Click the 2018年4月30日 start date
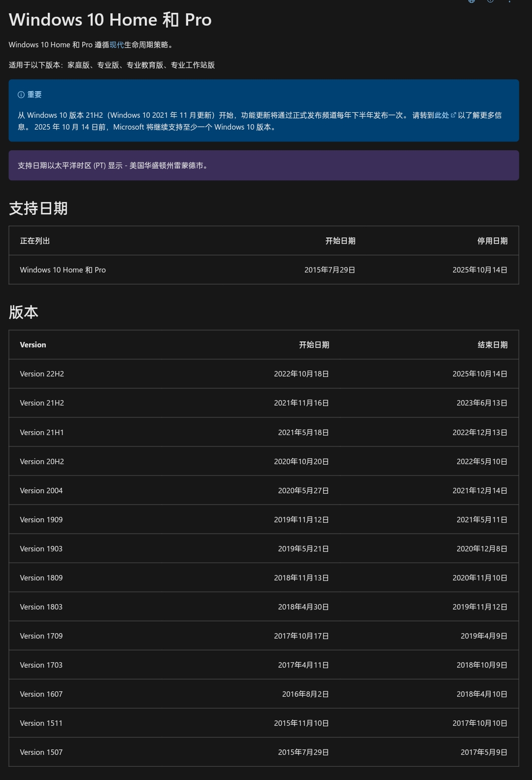 click(x=303, y=607)
